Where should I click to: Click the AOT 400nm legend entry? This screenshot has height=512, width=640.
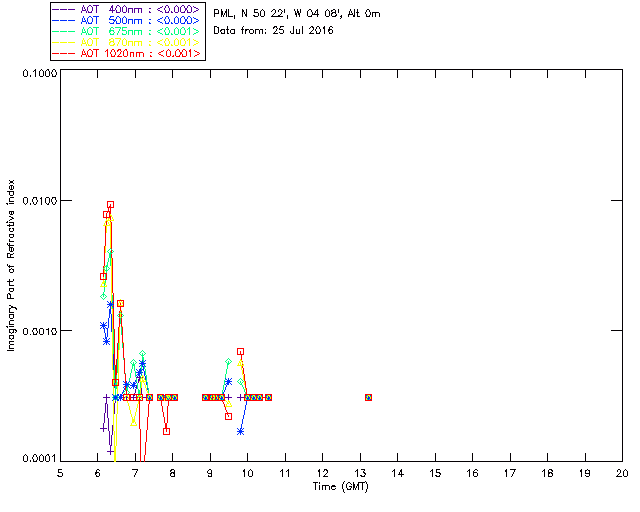(x=127, y=9)
